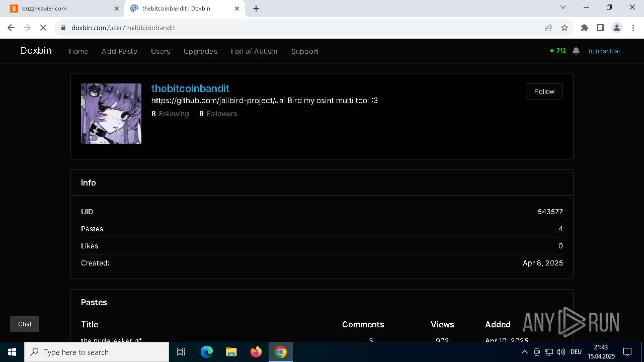Click the browser forward arrow
644x362 pixels.
tap(27, 28)
